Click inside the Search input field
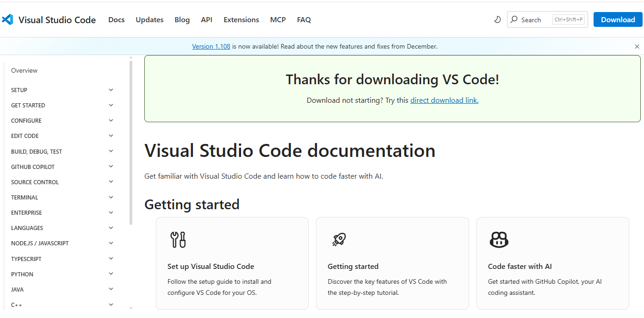644x318 pixels. point(537,19)
